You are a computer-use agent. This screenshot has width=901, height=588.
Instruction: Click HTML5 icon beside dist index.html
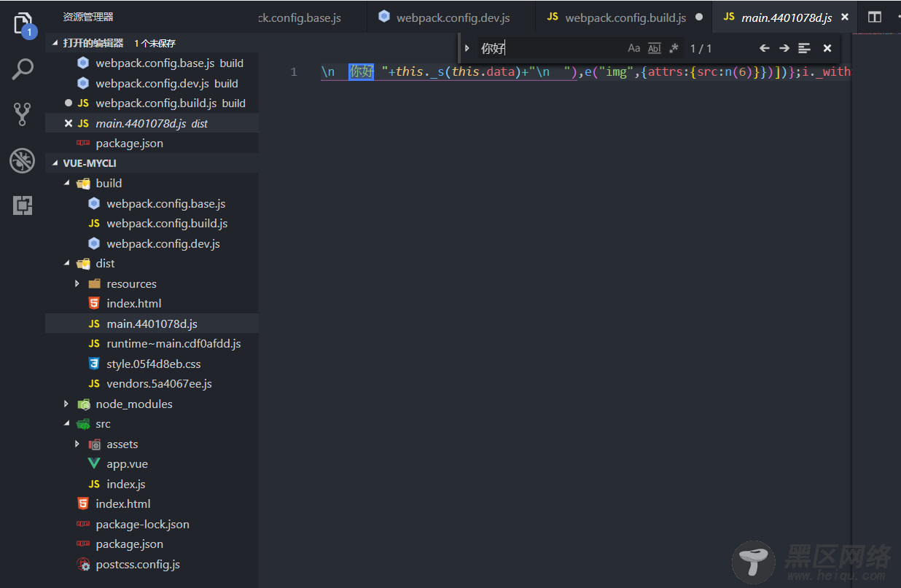click(94, 303)
